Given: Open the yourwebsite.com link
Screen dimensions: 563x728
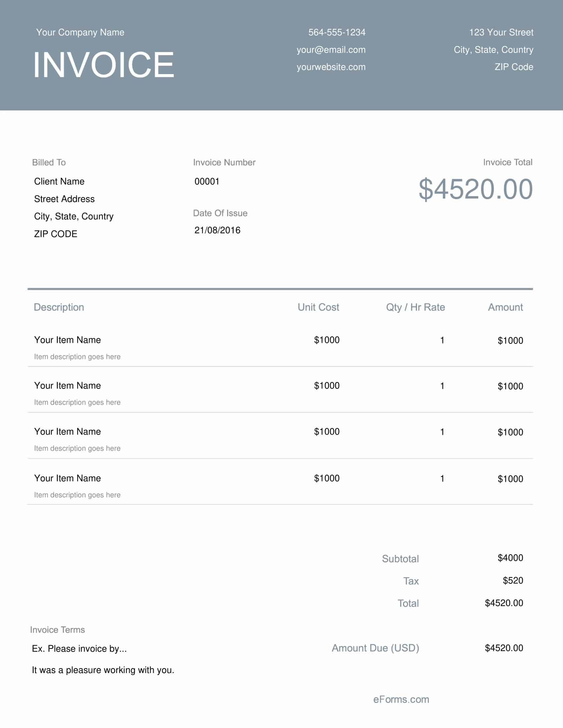Looking at the screenshot, I should (331, 67).
